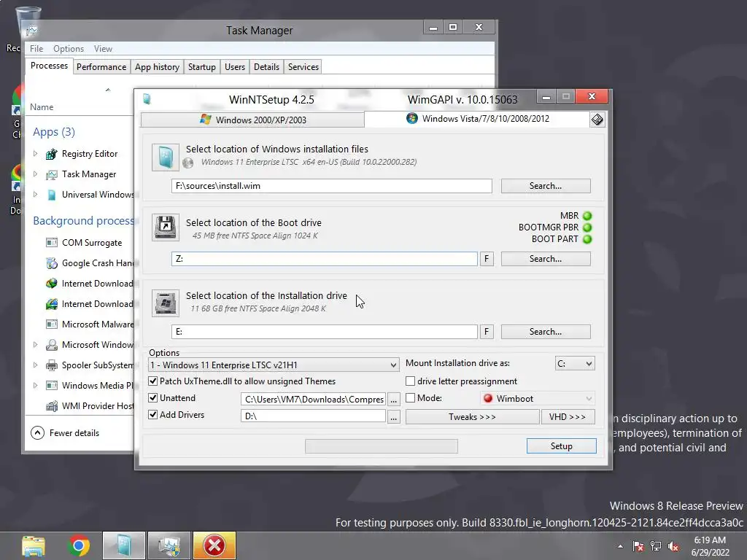The height and width of the screenshot is (560, 747).
Task: Uncheck Patch UxTheme.dll to allow unsigned Themes
Action: pos(153,381)
